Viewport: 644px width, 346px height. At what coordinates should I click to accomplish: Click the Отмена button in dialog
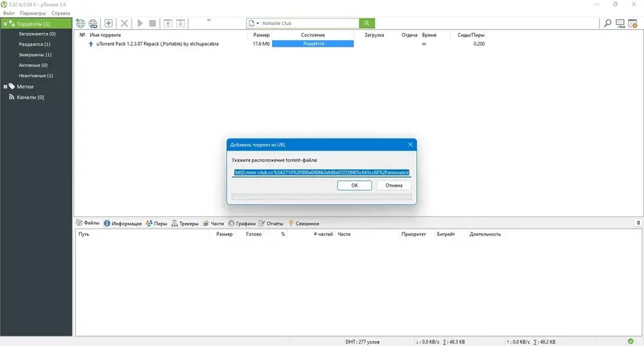394,186
